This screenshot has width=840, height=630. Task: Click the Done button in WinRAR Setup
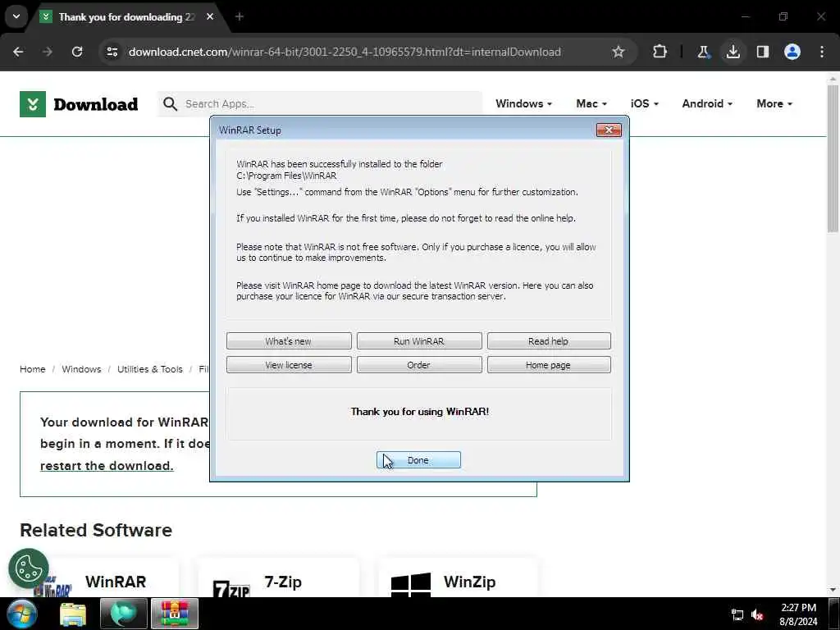(x=418, y=459)
